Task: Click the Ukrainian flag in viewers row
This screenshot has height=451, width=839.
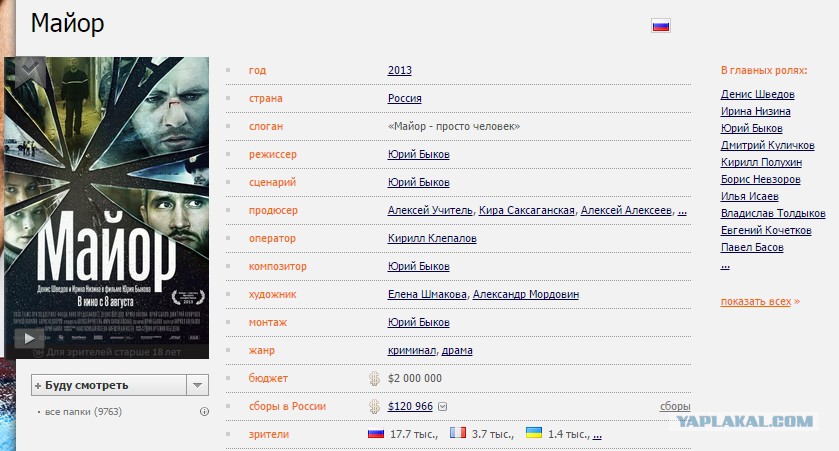Action: tap(533, 433)
